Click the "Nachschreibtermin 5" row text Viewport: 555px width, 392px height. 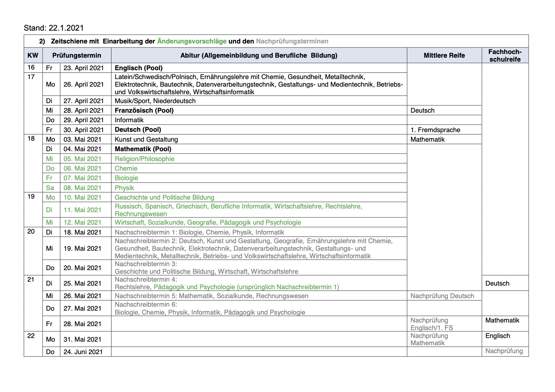tap(211, 296)
